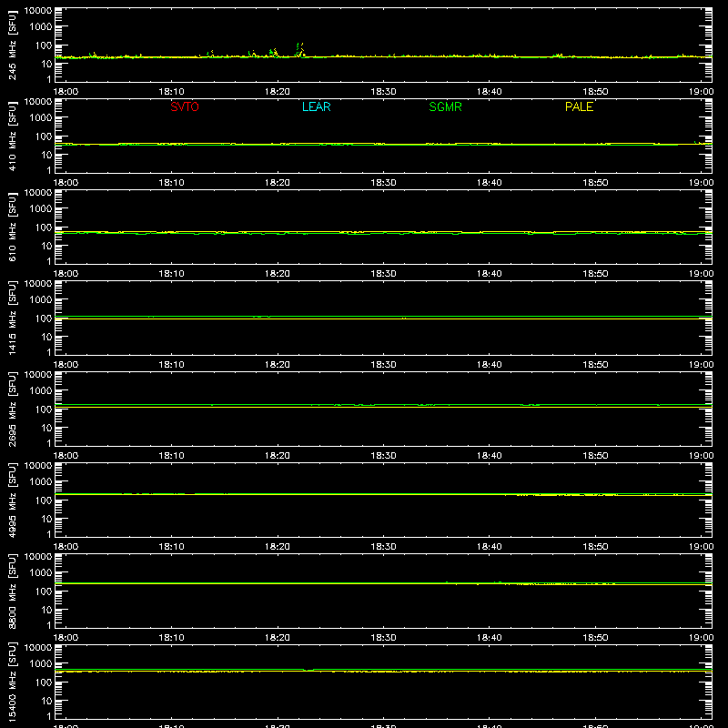Viewport: 728px width, 728px height.
Task: Click 19:00 time label of 4995 MHz plot
Action: tap(701, 547)
